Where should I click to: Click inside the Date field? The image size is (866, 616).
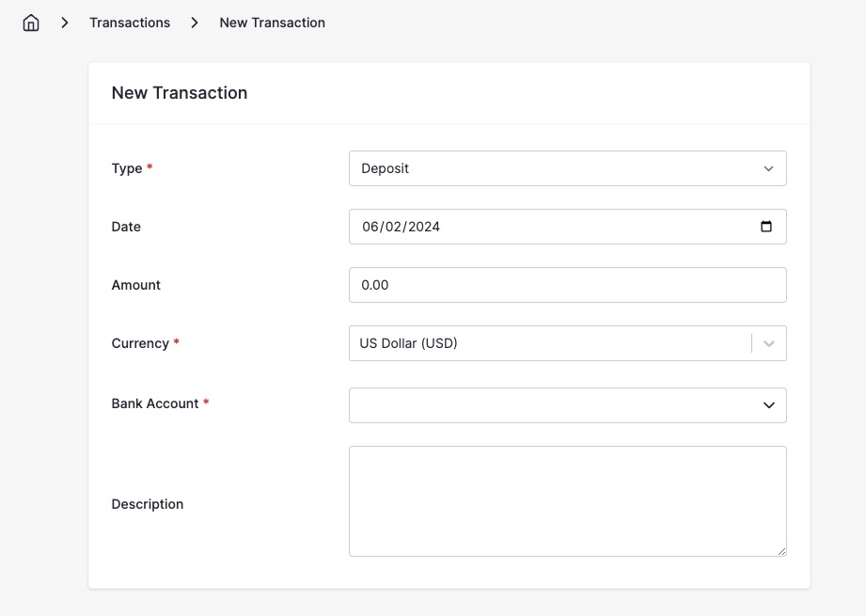pos(517,226)
